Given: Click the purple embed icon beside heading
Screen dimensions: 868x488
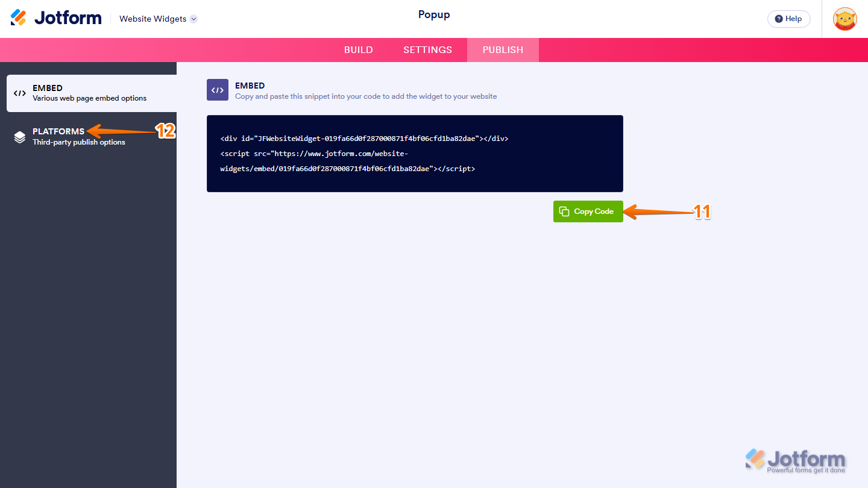Looking at the screenshot, I should 218,90.
